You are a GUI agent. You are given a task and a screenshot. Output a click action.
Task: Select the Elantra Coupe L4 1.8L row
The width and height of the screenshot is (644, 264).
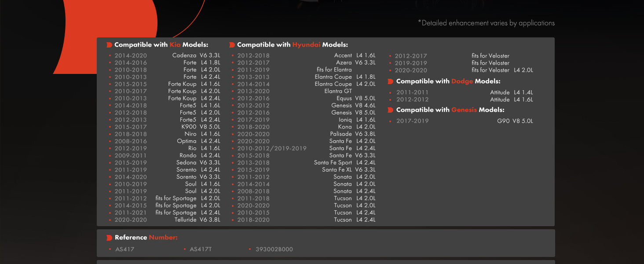pos(304,77)
